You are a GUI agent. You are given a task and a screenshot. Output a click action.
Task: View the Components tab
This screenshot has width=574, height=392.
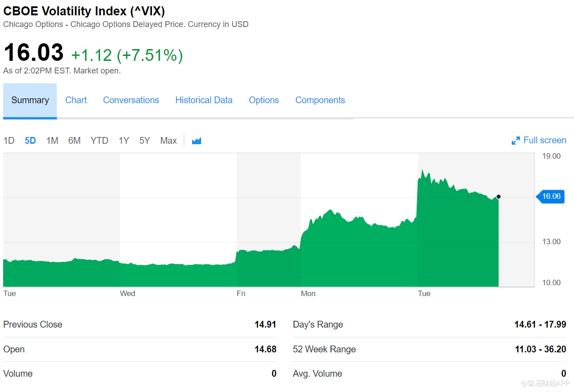pos(320,100)
